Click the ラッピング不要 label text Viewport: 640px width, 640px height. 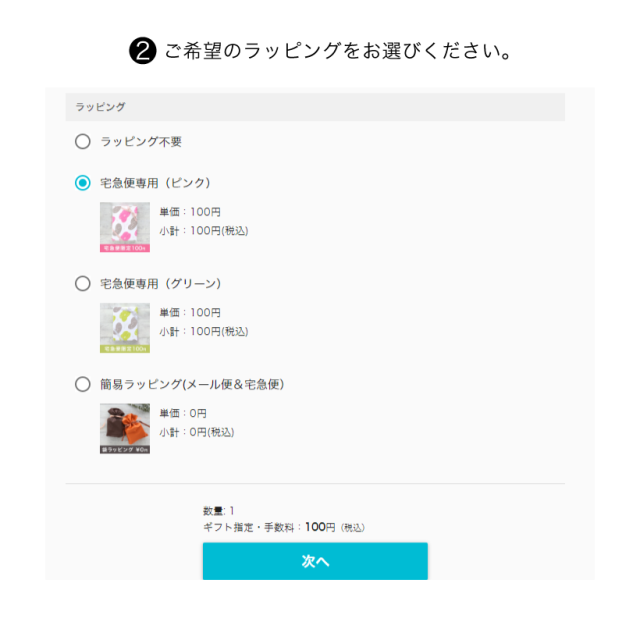(x=141, y=142)
